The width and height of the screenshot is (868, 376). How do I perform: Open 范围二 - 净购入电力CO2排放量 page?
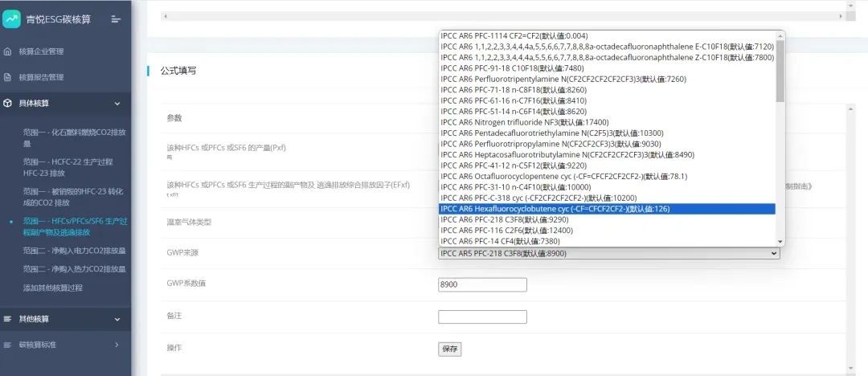pos(74,251)
